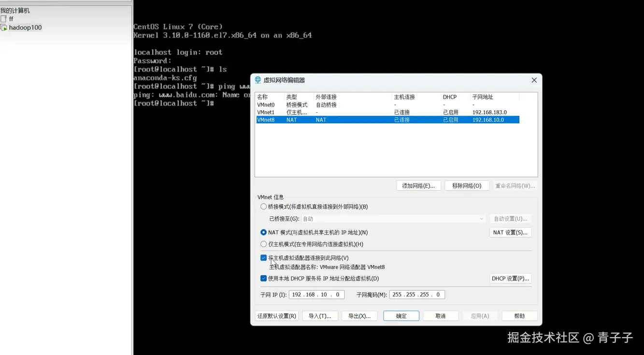644x355 pixels.
Task: Click 我的计算机 tree node
Action: [15, 10]
